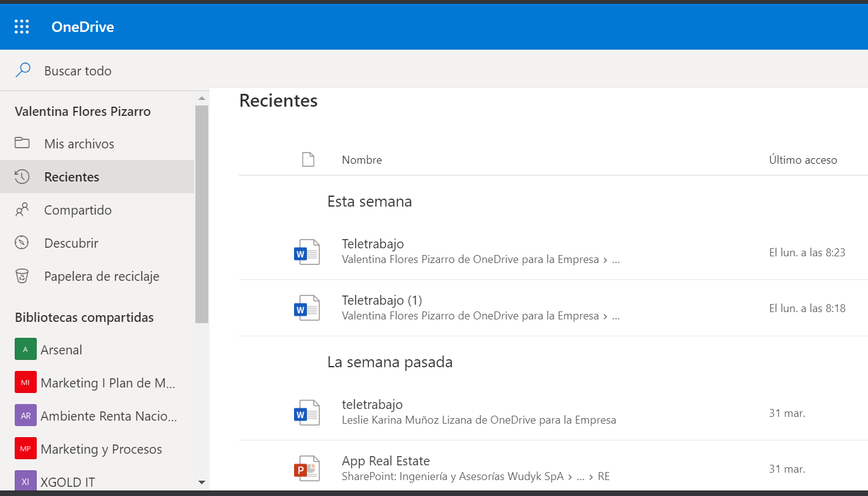The height and width of the screenshot is (496, 868).
Task: Click Word icon of Teletrabajo 8:23 file
Action: click(307, 252)
